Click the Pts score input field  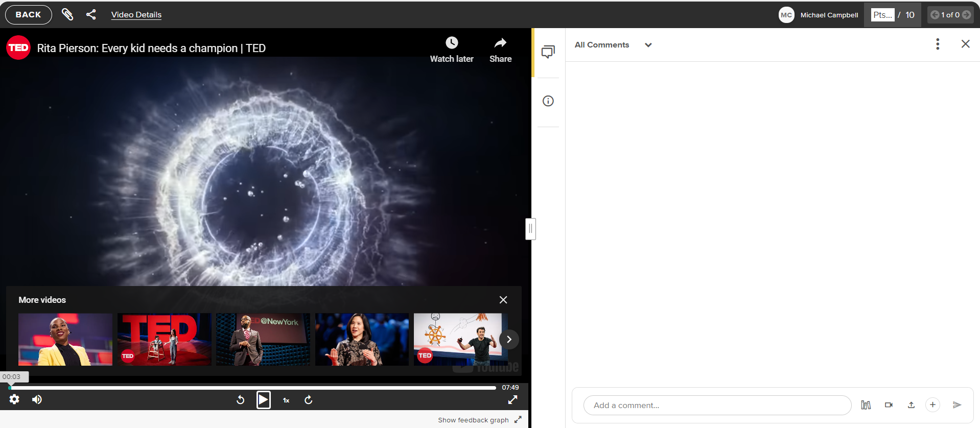pyautogui.click(x=882, y=15)
